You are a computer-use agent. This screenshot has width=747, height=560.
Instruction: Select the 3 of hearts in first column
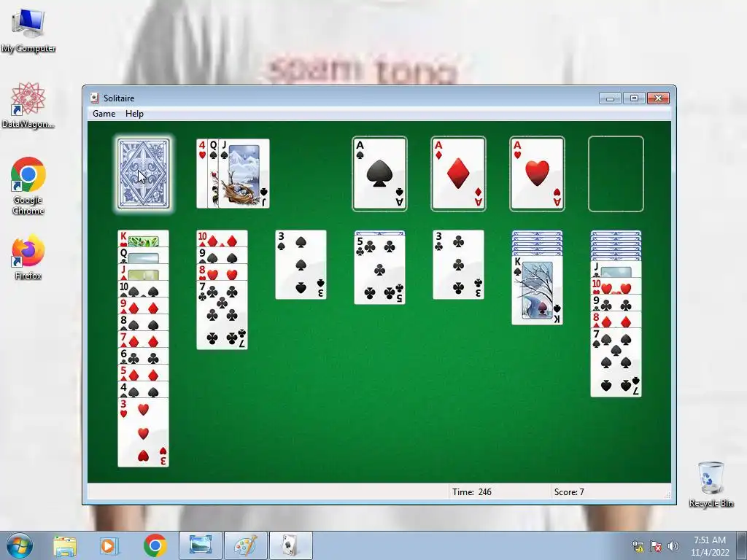pos(144,432)
